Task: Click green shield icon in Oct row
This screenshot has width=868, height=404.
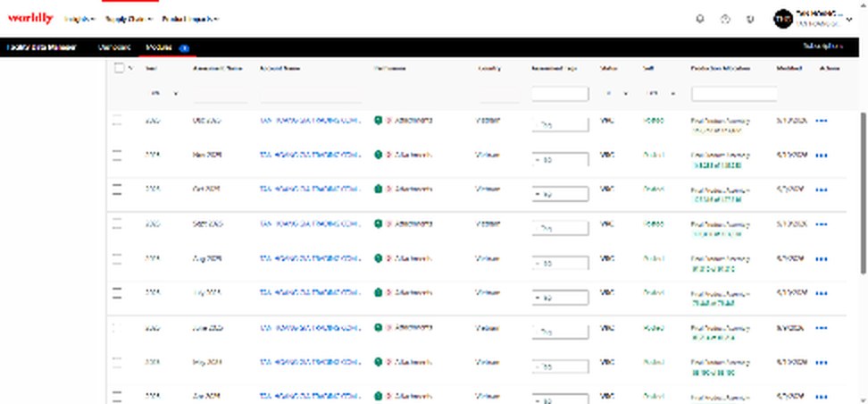Action: click(378, 189)
